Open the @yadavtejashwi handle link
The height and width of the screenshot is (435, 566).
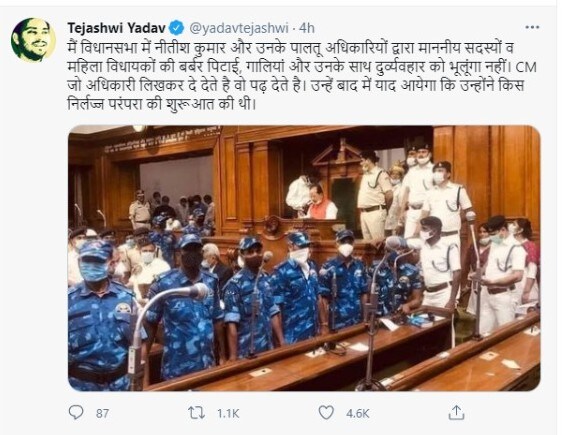pos(239,28)
